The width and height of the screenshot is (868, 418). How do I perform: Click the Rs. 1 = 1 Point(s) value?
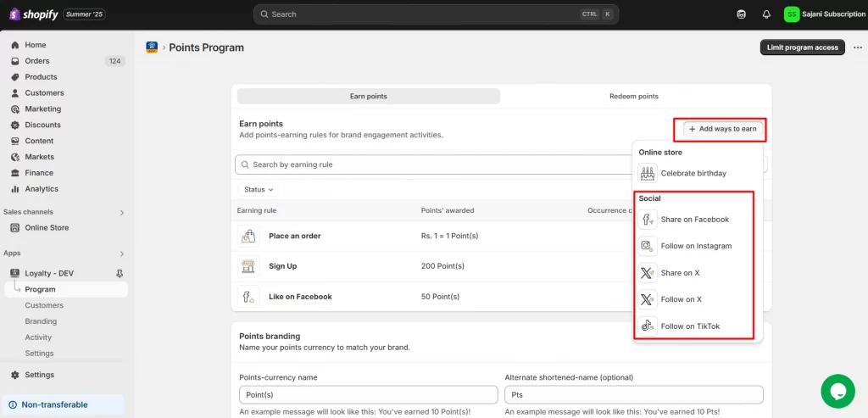[x=449, y=236]
